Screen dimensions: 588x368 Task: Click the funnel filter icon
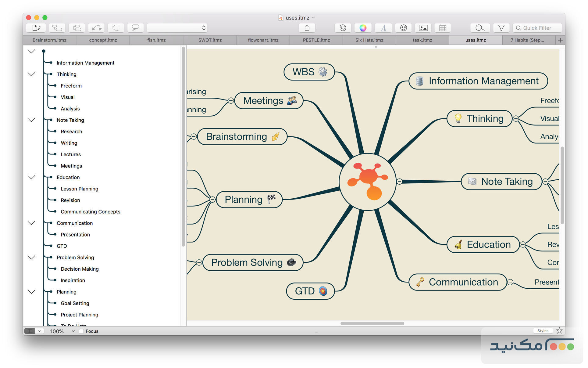501,28
